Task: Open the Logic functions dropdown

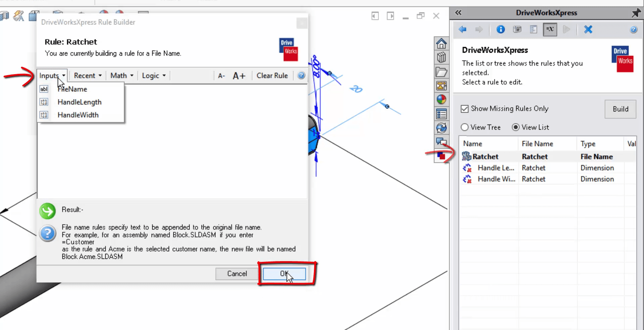Action: coord(154,76)
